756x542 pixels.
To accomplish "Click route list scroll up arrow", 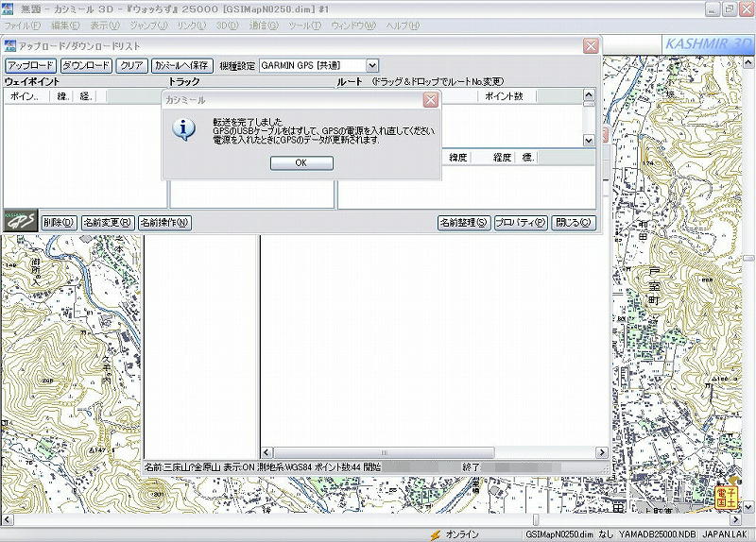I will coord(589,94).
